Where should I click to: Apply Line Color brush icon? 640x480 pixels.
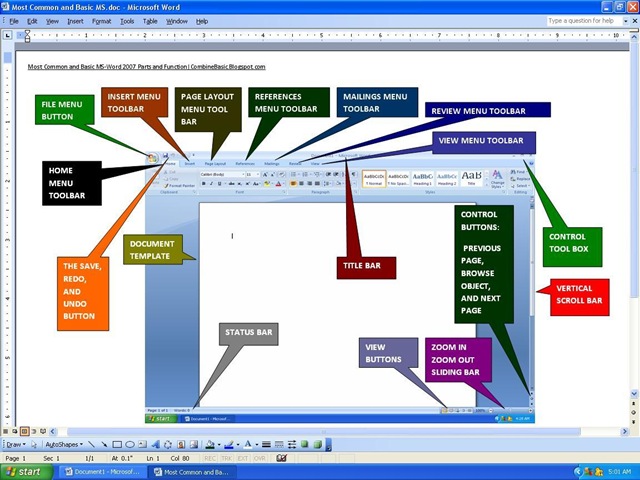[229, 444]
